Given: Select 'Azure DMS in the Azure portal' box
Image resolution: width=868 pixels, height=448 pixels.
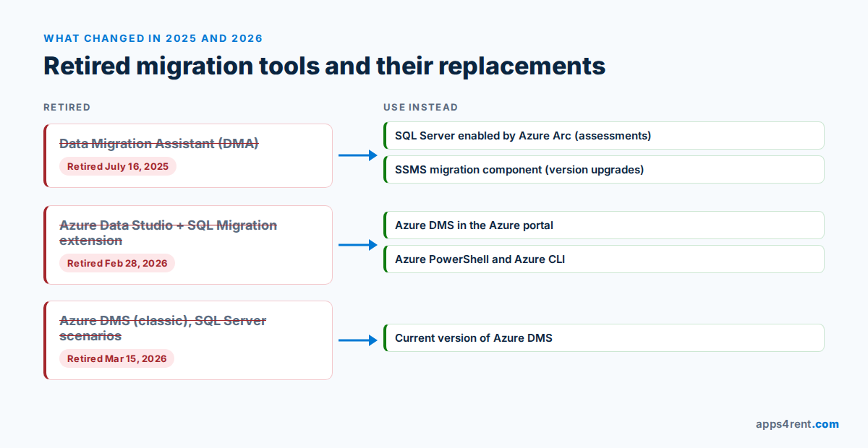Looking at the screenshot, I should [x=604, y=225].
